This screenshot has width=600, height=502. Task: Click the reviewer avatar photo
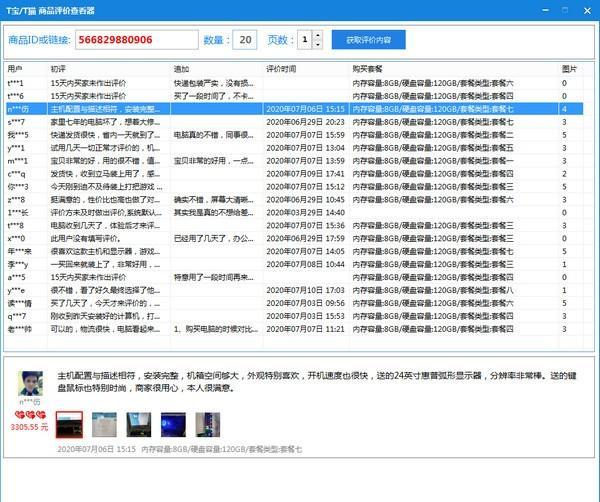click(31, 383)
